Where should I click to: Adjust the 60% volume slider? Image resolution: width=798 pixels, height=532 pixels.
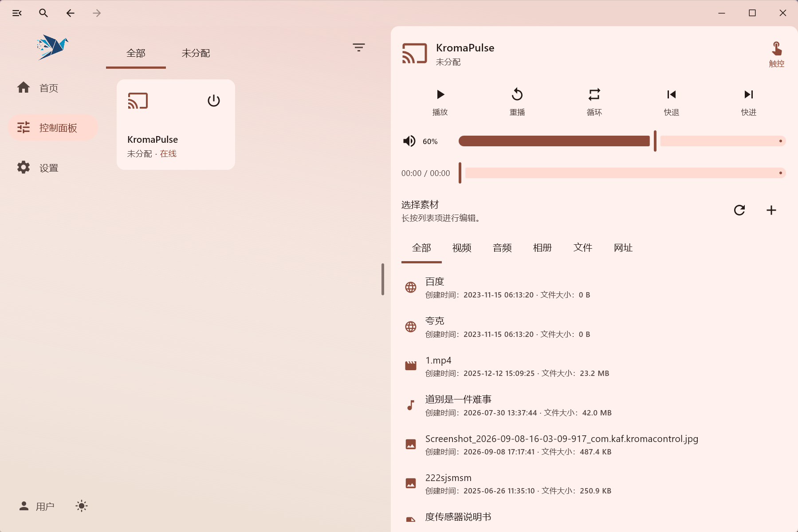click(622, 141)
